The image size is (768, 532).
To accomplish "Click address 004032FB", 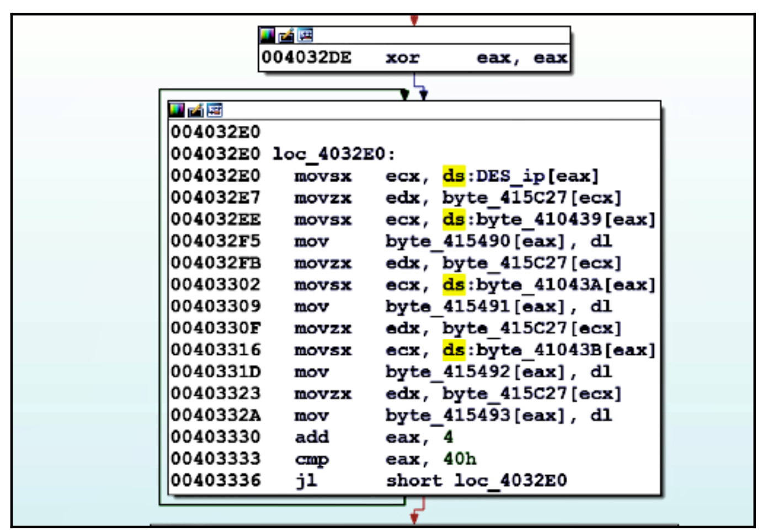I will [216, 263].
